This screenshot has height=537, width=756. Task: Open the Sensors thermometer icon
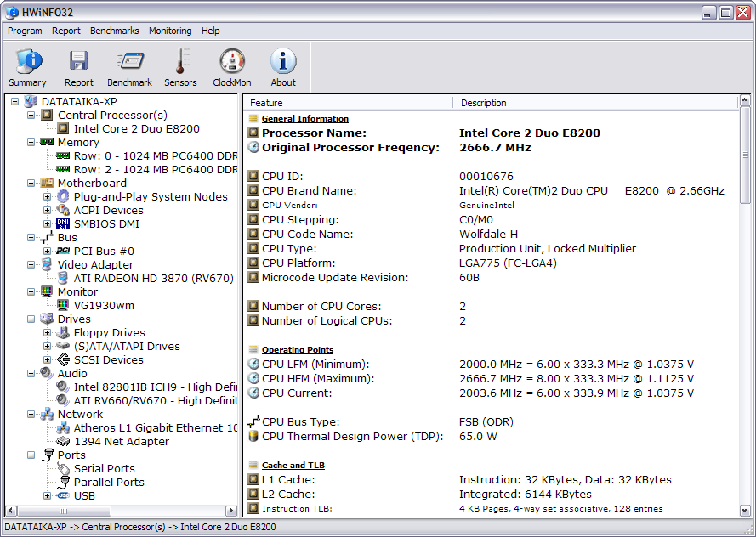[x=180, y=67]
